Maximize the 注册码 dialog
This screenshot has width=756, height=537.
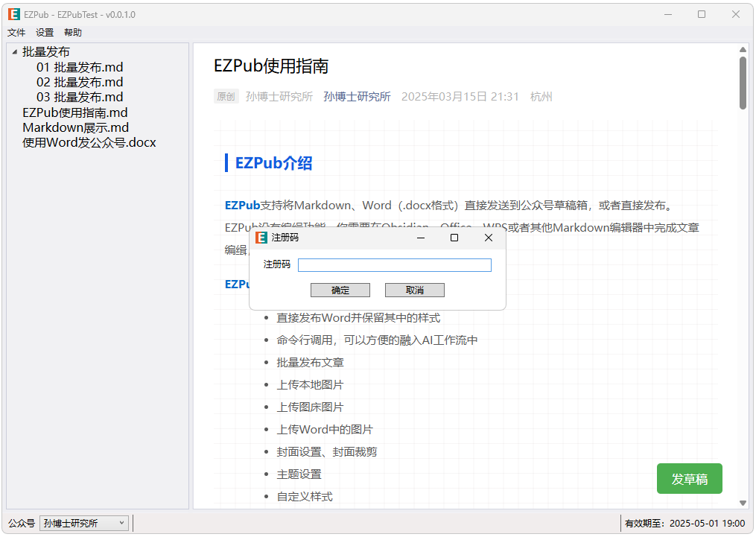click(x=454, y=238)
